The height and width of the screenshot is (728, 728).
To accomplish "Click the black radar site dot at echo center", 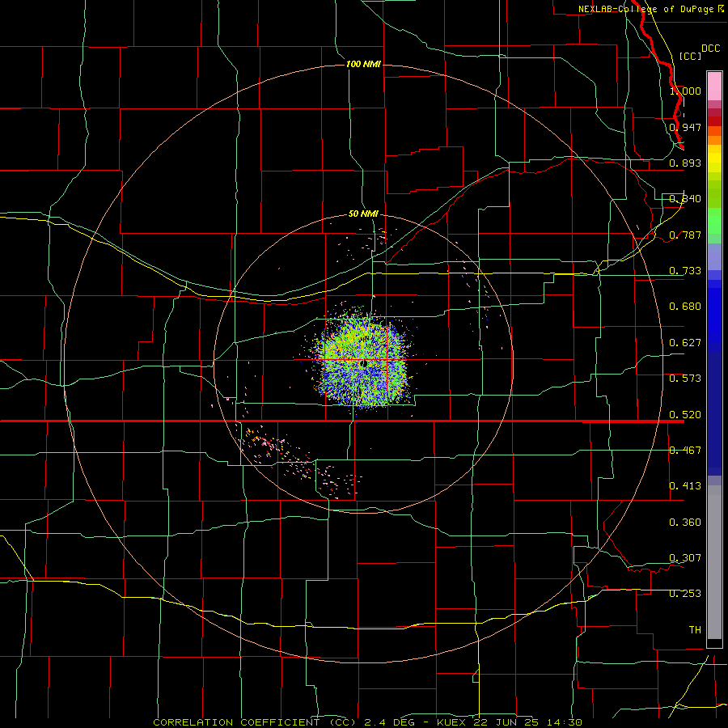I will [x=364, y=363].
